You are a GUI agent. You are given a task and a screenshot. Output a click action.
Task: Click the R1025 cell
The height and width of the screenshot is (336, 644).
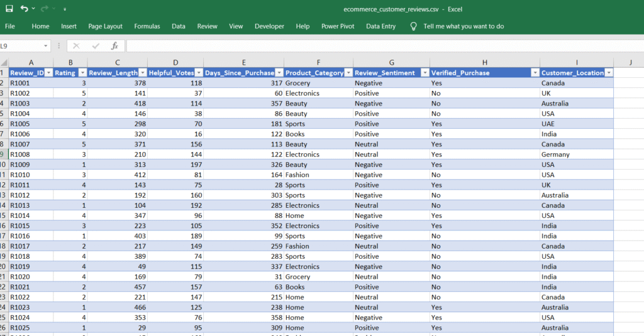(31, 328)
